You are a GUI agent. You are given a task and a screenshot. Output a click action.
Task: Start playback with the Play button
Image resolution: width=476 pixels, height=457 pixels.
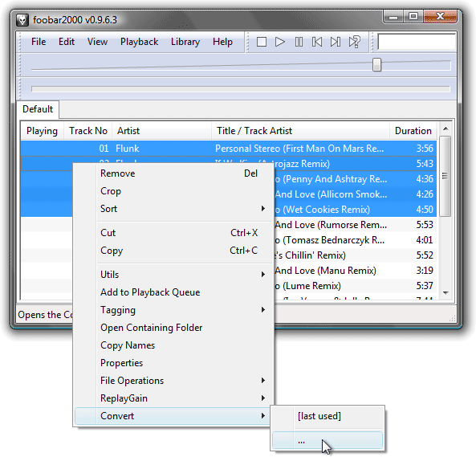coord(279,42)
